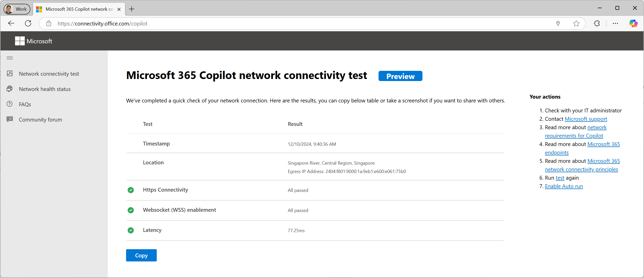This screenshot has width=644, height=278.
Task: Open the Microsoft support link
Action: tap(586, 119)
